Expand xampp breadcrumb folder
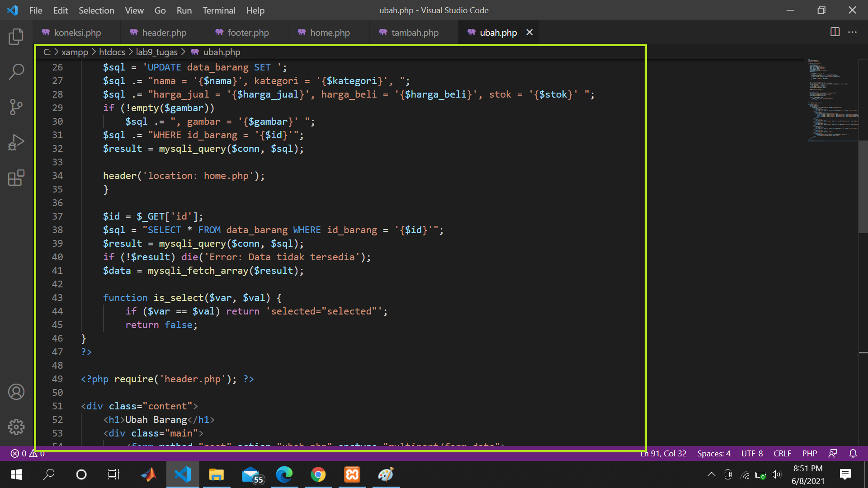Viewport: 868px width, 488px height. tap(75, 52)
